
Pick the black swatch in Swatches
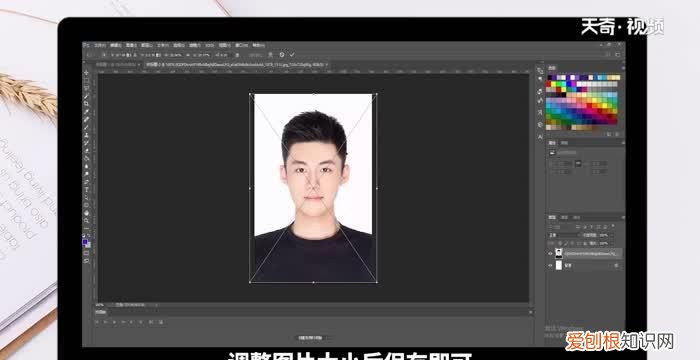tap(550, 78)
